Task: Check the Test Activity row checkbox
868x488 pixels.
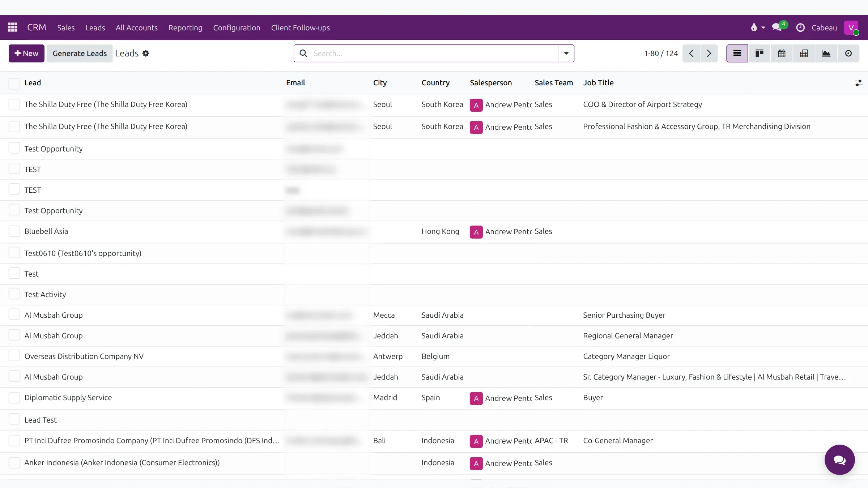Action: click(14, 294)
